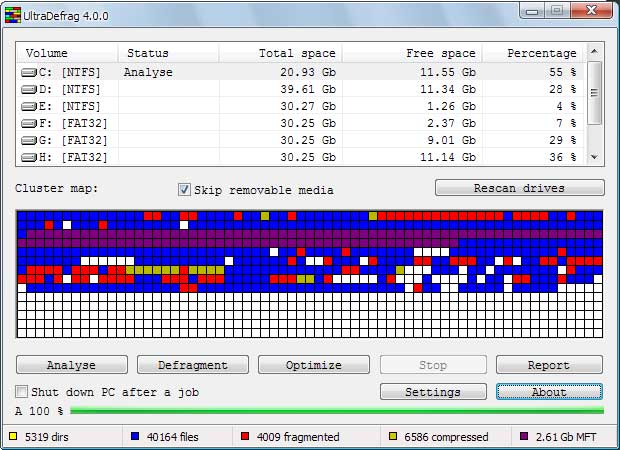Image resolution: width=620 pixels, height=450 pixels.
Task: Select the H: drive icon
Action: pyautogui.click(x=28, y=158)
